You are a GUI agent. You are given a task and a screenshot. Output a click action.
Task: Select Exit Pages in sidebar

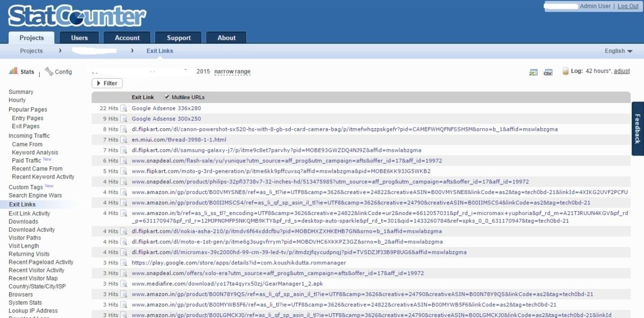[26, 126]
